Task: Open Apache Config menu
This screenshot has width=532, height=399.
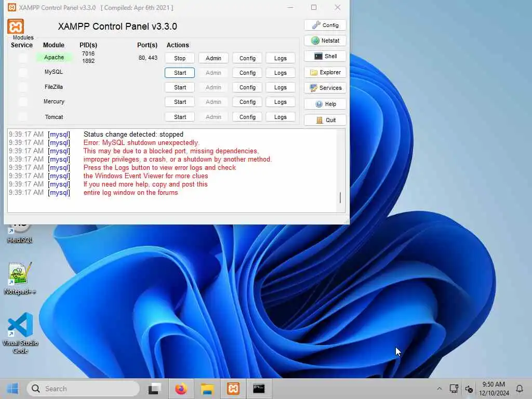Action: [x=247, y=58]
